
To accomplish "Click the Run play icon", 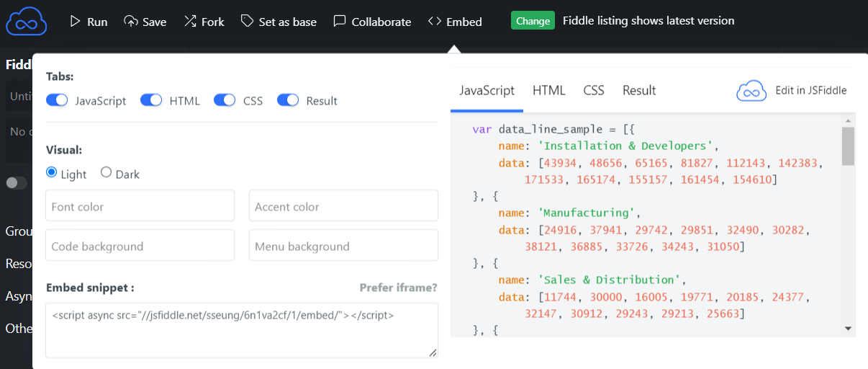I will pos(76,22).
